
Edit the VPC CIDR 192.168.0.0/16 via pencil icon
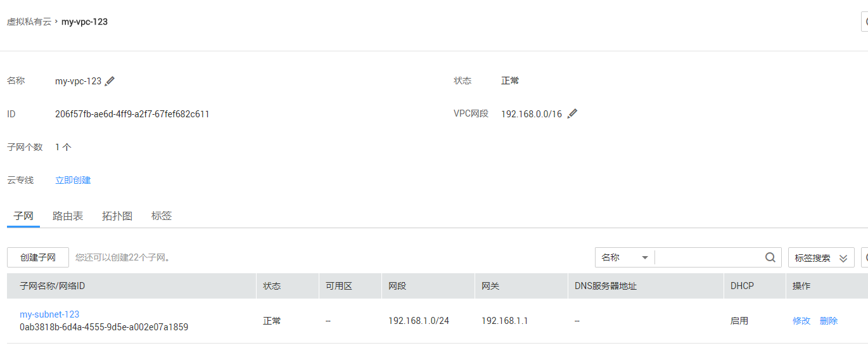[573, 114]
